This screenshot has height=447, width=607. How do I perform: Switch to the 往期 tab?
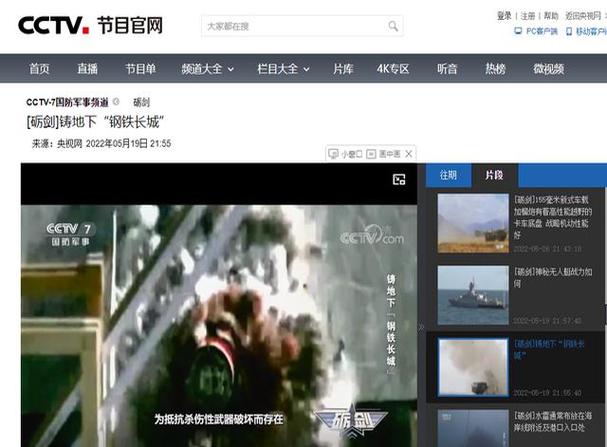tap(448, 175)
